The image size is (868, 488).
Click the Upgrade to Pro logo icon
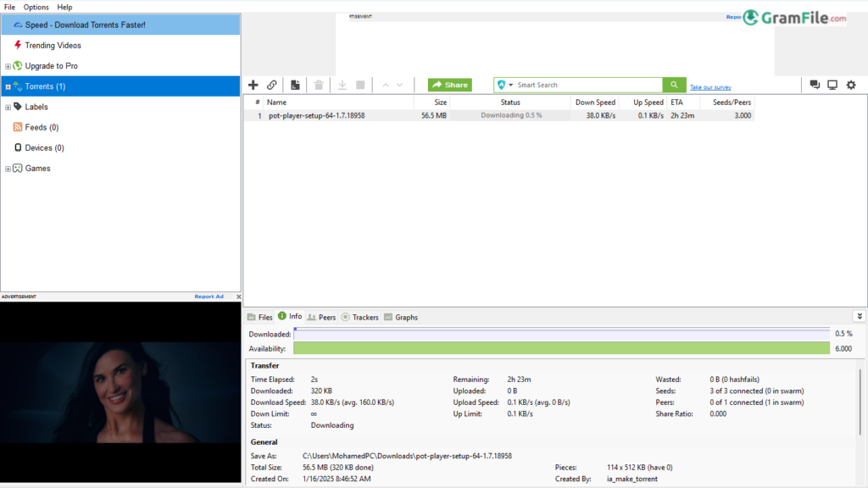[x=18, y=66]
